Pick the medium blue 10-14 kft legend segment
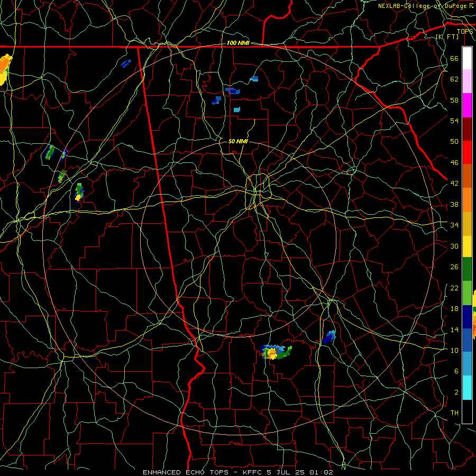 467,340
